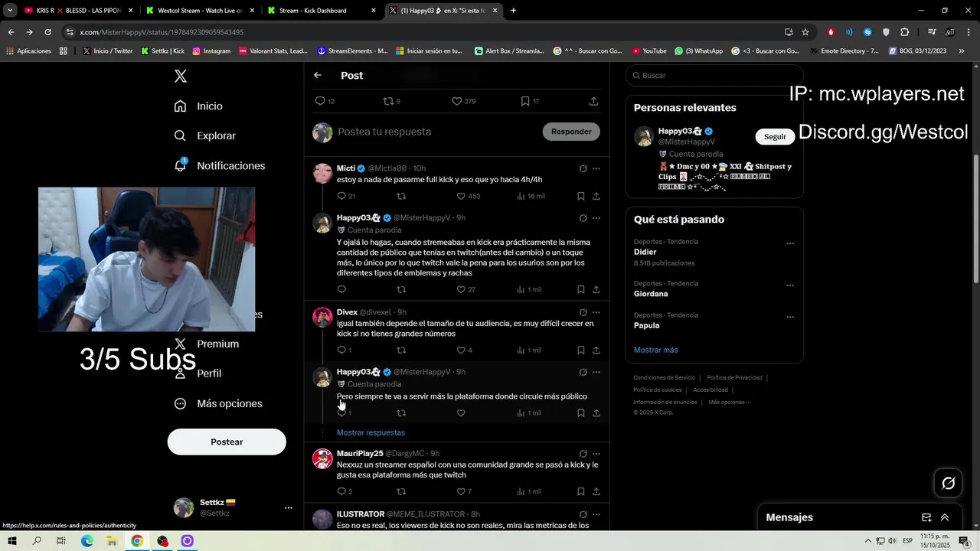Image resolution: width=980 pixels, height=551 pixels.
Task: Open more options for Giordana trend
Action: click(x=790, y=285)
